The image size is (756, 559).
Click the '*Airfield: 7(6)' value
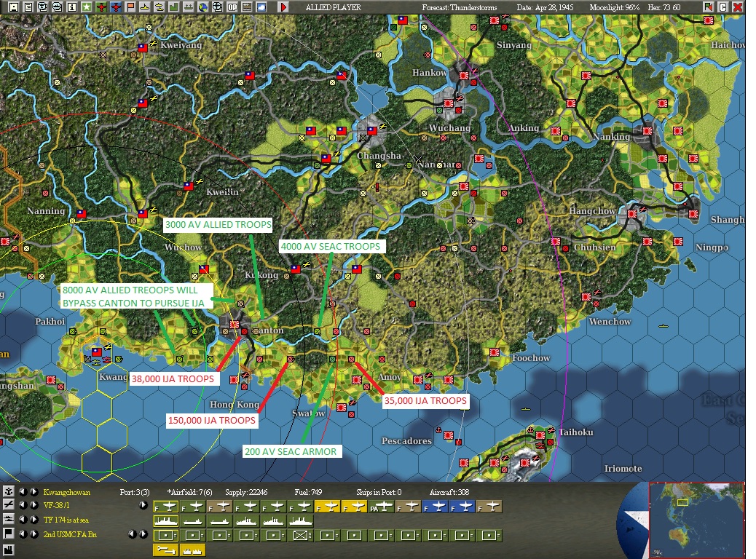(x=189, y=492)
